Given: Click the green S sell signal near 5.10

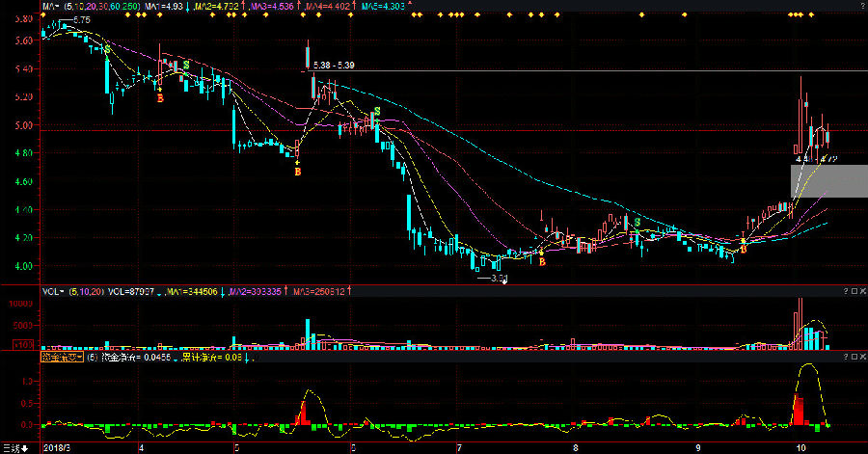Looking at the screenshot, I should point(377,112).
